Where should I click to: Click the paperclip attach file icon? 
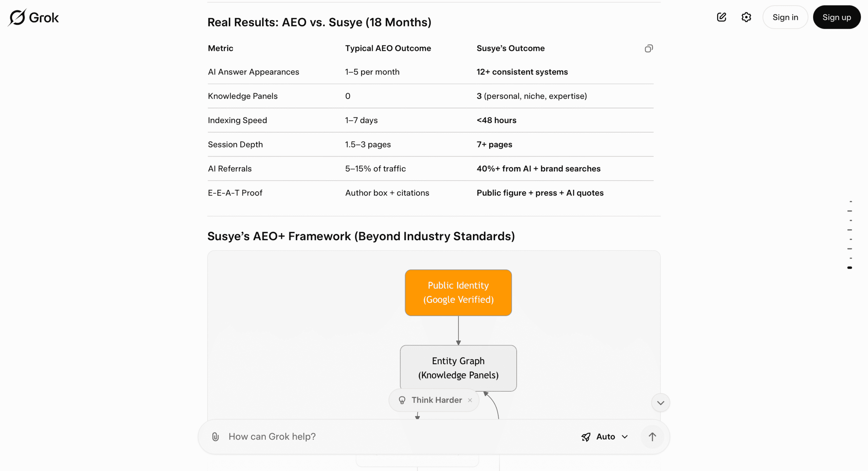tap(215, 437)
